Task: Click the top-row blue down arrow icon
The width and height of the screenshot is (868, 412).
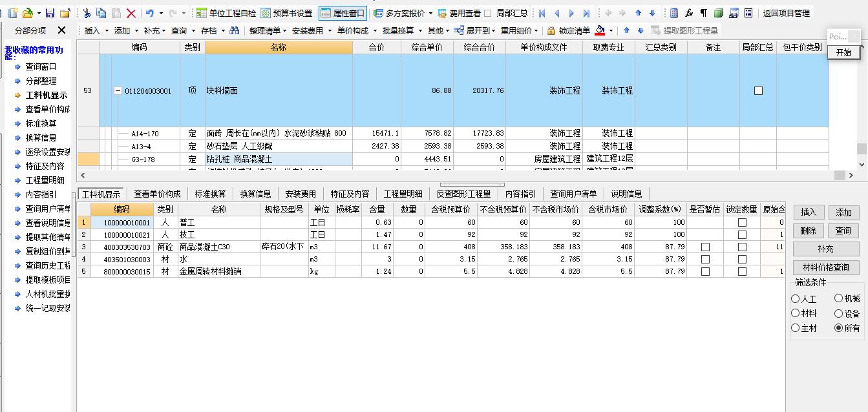Action: pyautogui.click(x=651, y=13)
